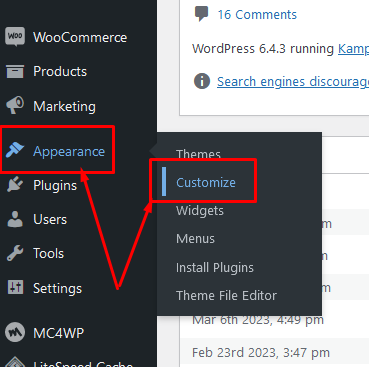This screenshot has width=369, height=367.
Task: Click the WooCommerce logo icon
Action: (x=15, y=36)
